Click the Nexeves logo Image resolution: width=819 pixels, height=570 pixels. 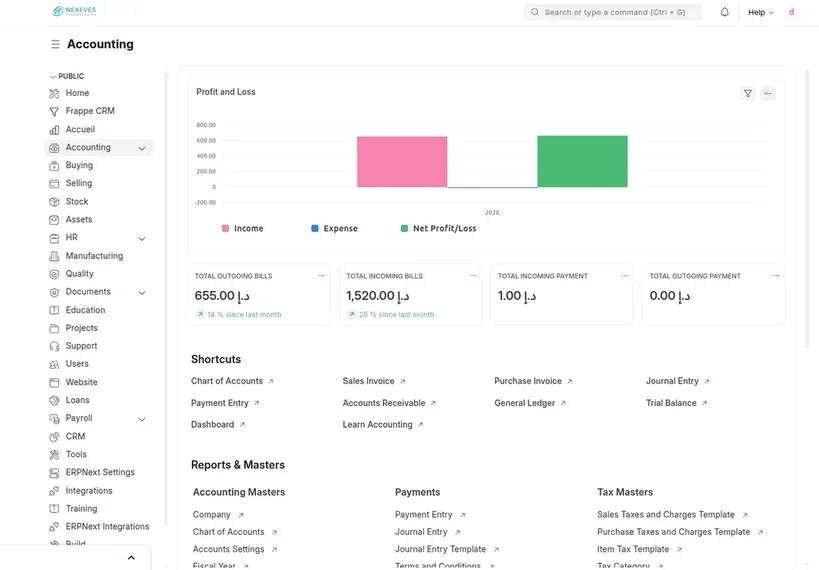(74, 11)
